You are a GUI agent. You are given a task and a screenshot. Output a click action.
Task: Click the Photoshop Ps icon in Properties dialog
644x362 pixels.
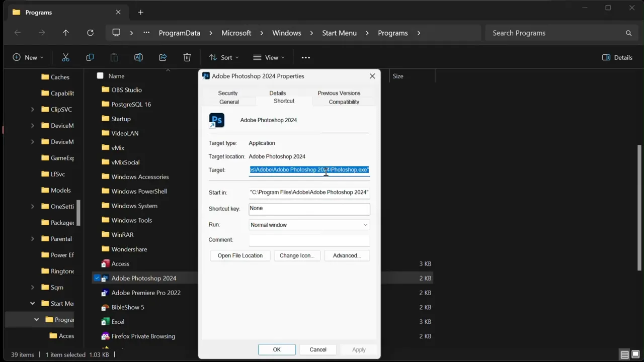click(217, 121)
